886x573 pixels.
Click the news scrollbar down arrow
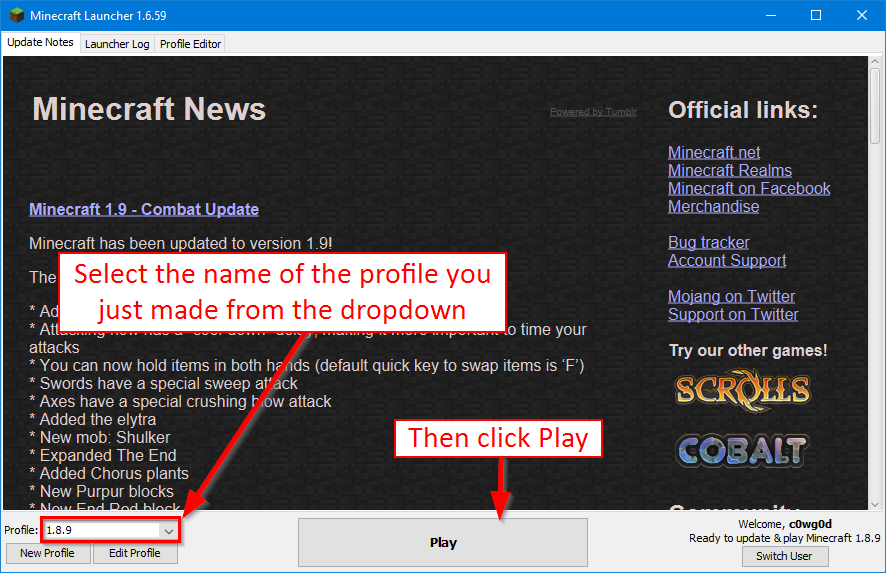(875, 505)
